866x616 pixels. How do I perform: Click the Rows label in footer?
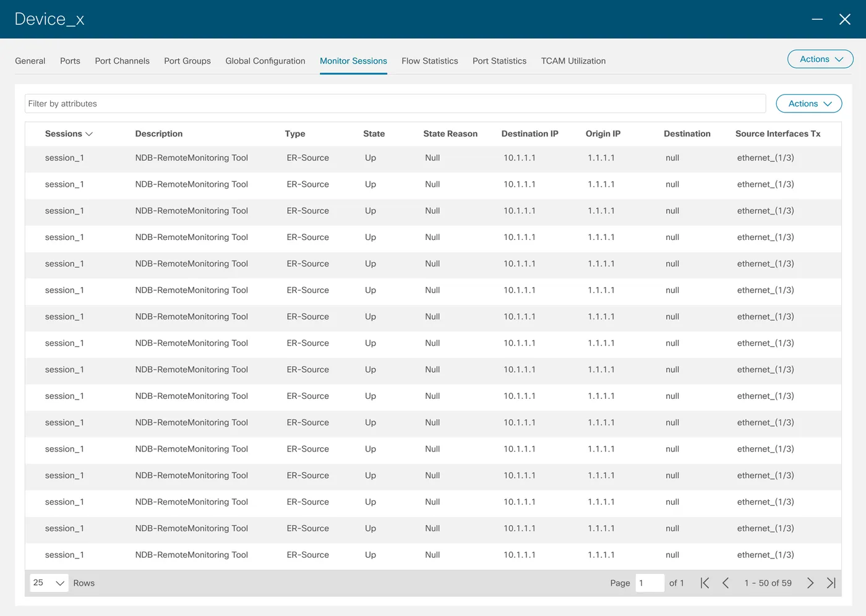(x=84, y=583)
